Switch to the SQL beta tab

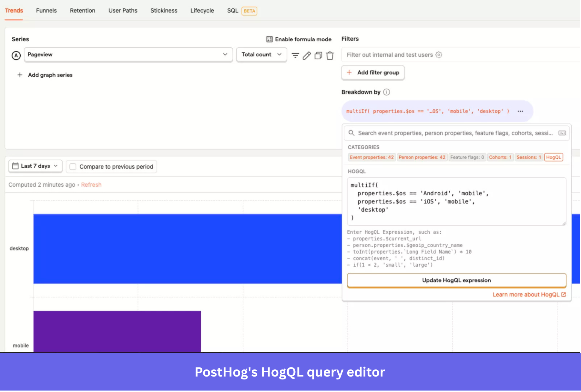(242, 11)
